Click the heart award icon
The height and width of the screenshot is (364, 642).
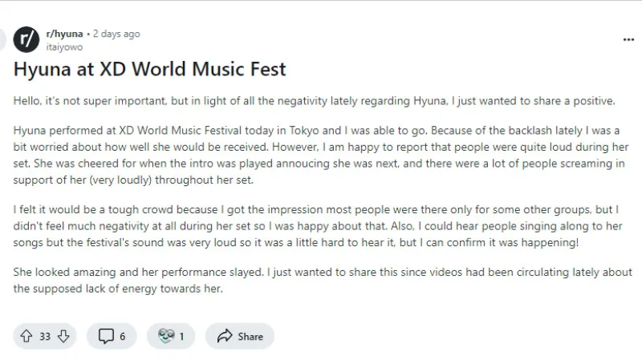[x=166, y=337]
